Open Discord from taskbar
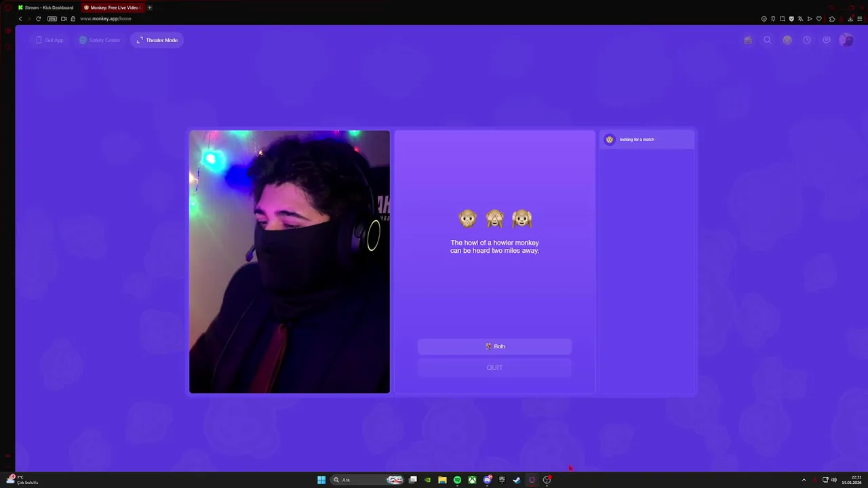868x488 pixels. tap(487, 480)
